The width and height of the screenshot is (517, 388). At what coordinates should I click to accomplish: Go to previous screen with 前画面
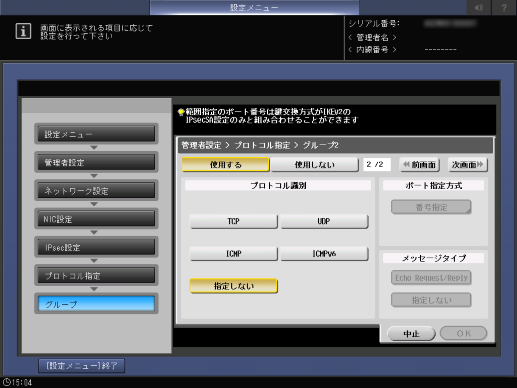420,165
